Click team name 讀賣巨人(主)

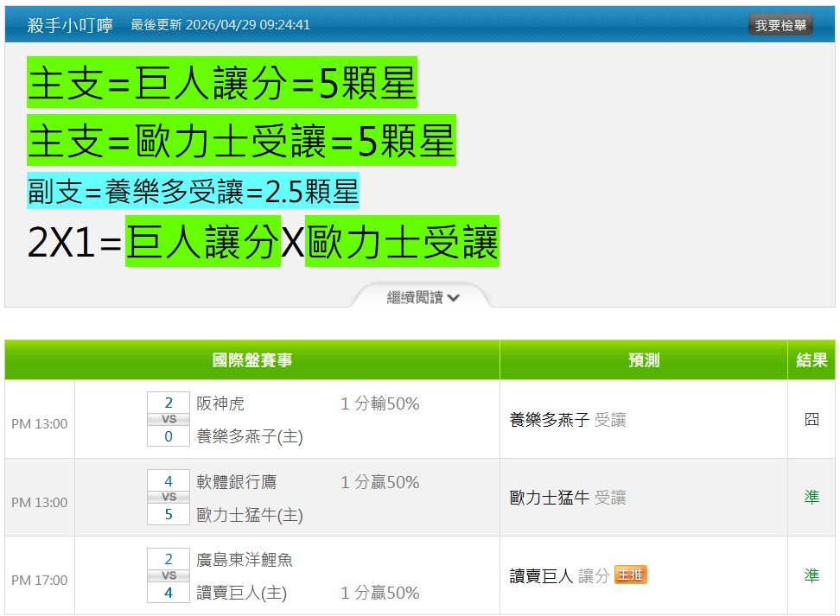(242, 593)
